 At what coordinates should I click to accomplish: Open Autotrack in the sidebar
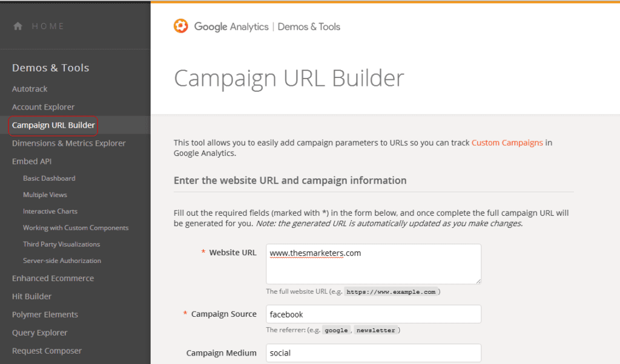[30, 89]
